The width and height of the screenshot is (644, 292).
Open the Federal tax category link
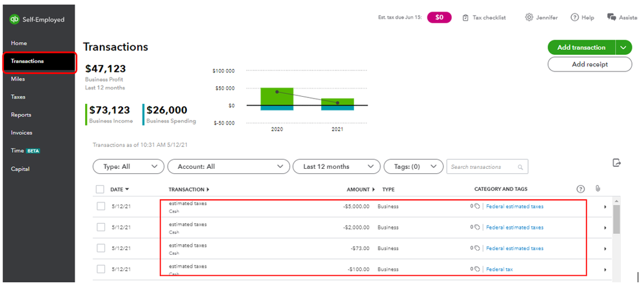[x=500, y=269]
